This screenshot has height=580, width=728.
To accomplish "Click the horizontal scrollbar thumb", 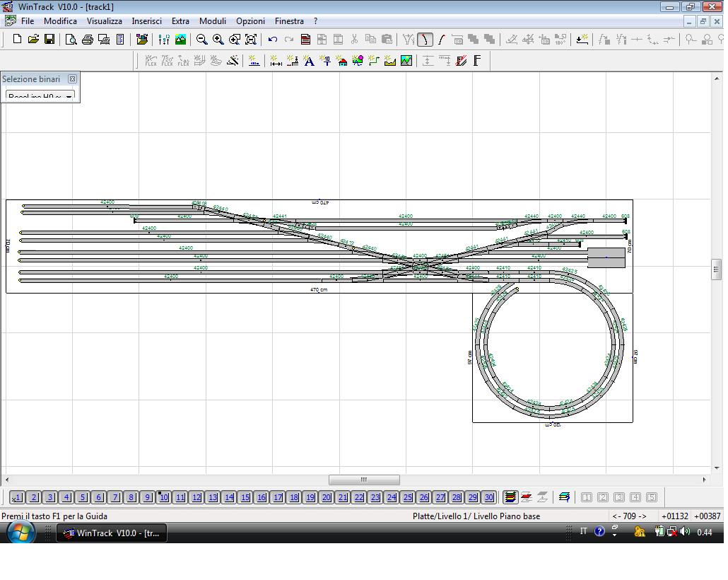I will pyautogui.click(x=364, y=480).
